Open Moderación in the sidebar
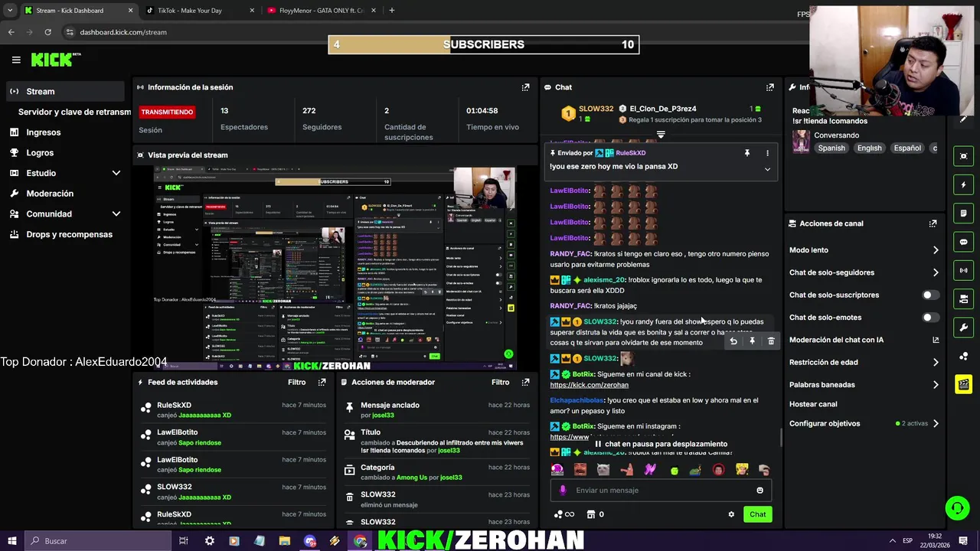980x551 pixels. click(50, 194)
